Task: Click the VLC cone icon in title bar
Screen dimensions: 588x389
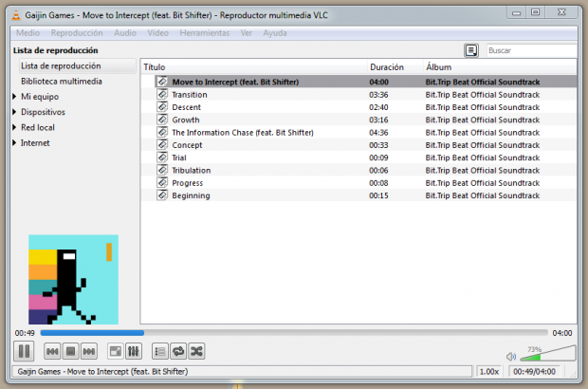Action: tap(16, 15)
